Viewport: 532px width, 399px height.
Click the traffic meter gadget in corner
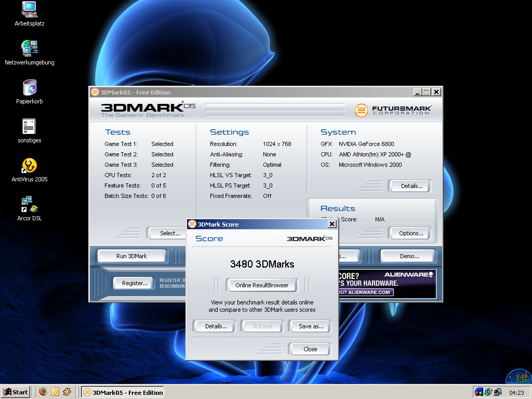(518, 376)
